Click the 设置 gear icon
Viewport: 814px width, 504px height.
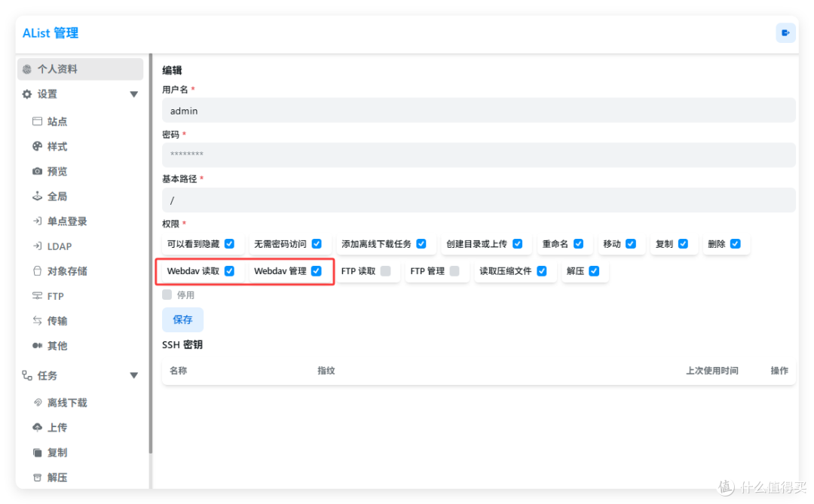pyautogui.click(x=27, y=94)
